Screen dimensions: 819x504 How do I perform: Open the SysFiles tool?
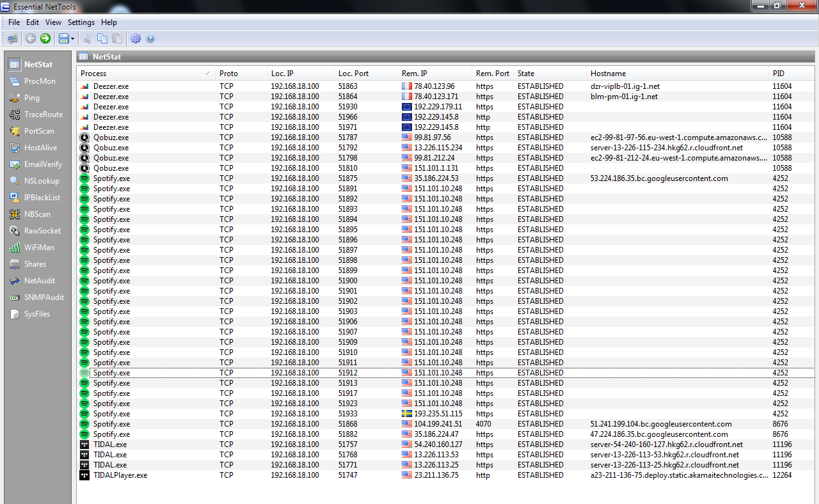tap(29, 314)
